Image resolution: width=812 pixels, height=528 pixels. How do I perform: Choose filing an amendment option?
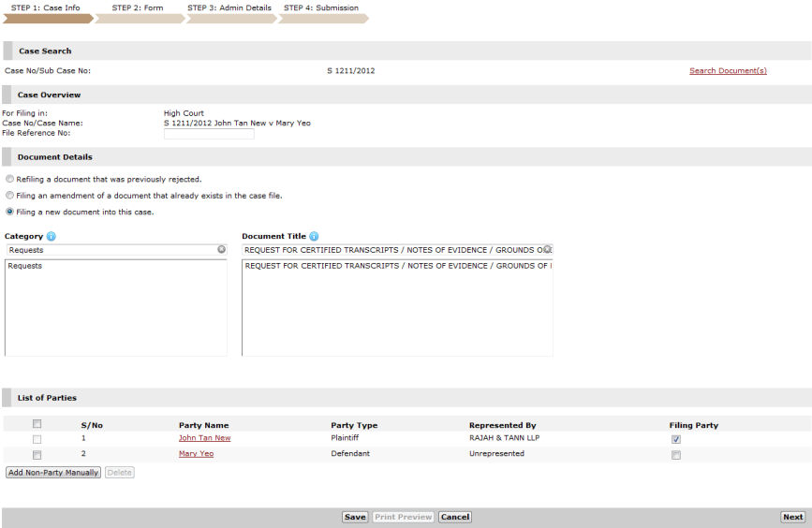(10, 196)
